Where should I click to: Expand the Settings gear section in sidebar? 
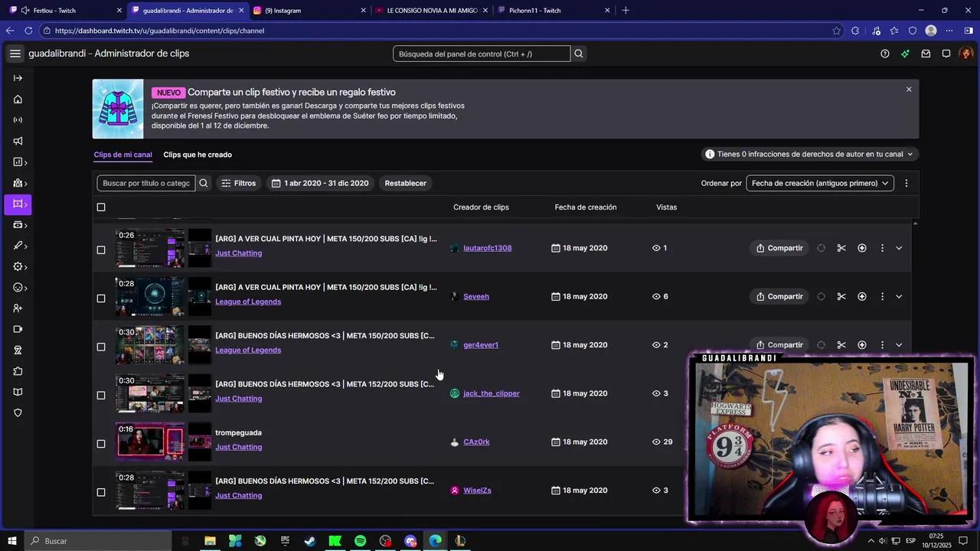pyautogui.click(x=20, y=267)
